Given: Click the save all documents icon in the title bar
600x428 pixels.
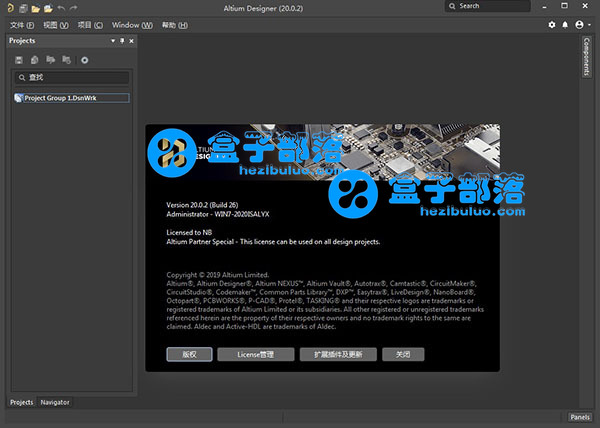Looking at the screenshot, I should 23,8.
